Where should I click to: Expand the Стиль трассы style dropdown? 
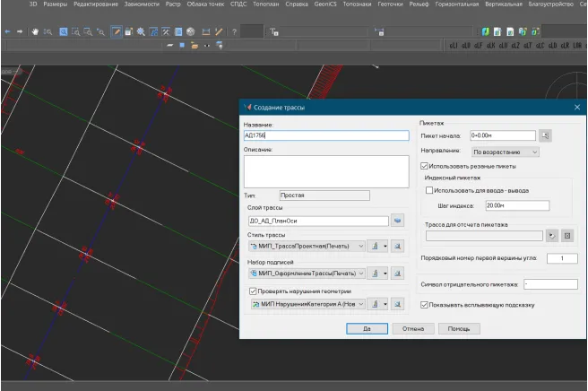click(x=360, y=246)
